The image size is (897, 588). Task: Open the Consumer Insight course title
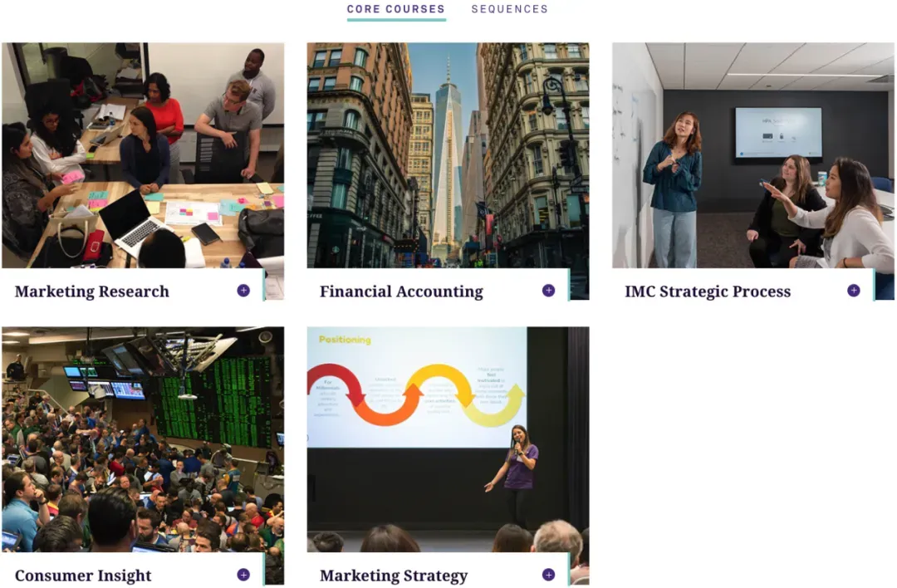pos(83,576)
